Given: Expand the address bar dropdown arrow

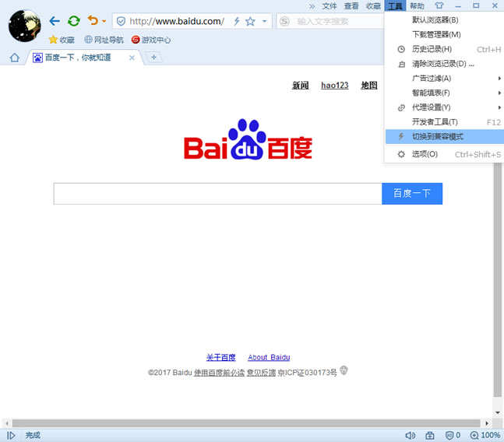Looking at the screenshot, I should point(265,22).
